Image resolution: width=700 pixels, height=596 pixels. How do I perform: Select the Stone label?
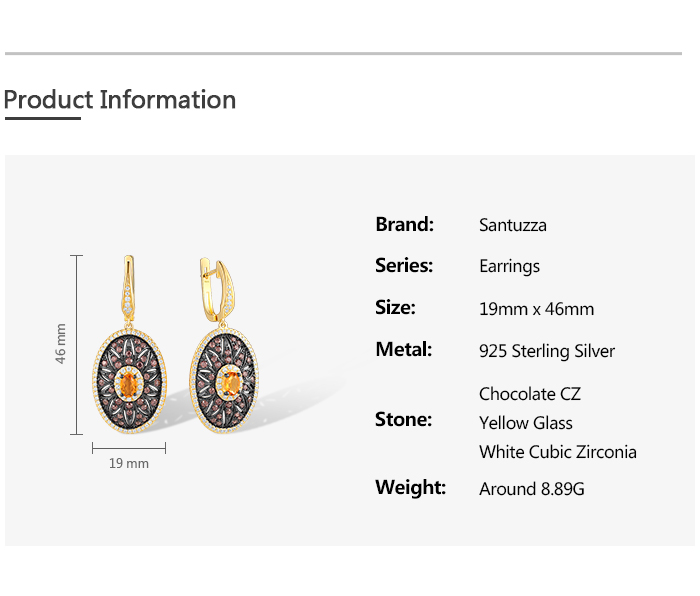pos(403,419)
